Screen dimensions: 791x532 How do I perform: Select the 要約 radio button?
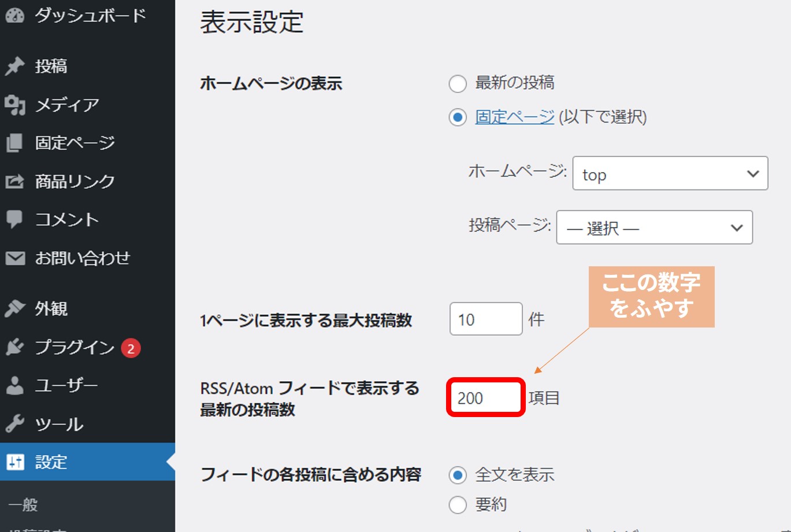point(458,505)
